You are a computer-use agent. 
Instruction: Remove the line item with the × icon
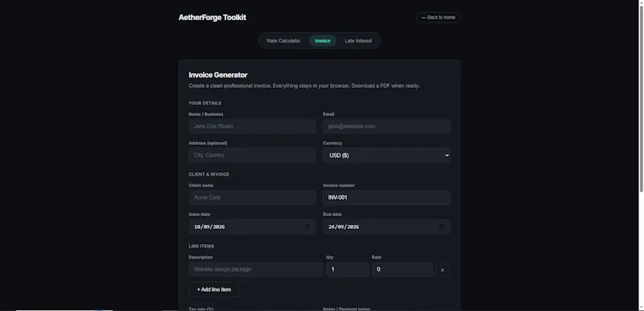pyautogui.click(x=442, y=270)
